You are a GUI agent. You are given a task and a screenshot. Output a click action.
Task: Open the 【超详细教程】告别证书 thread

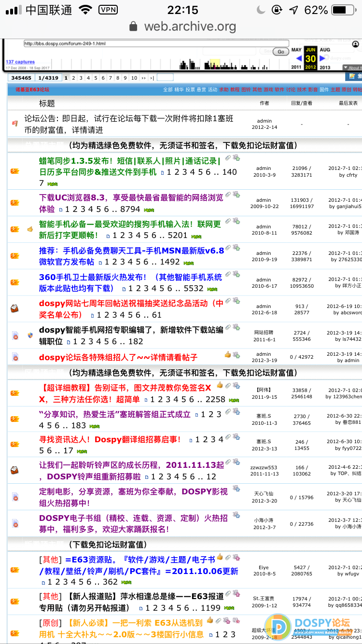coord(125,393)
